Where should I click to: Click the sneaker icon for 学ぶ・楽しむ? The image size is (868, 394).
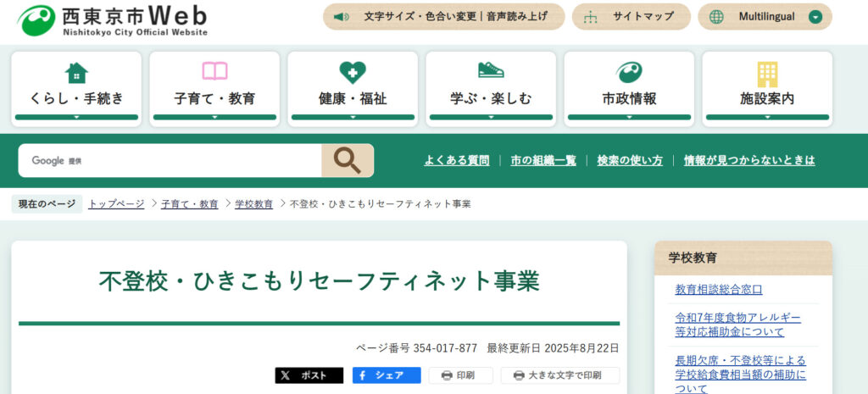click(491, 71)
